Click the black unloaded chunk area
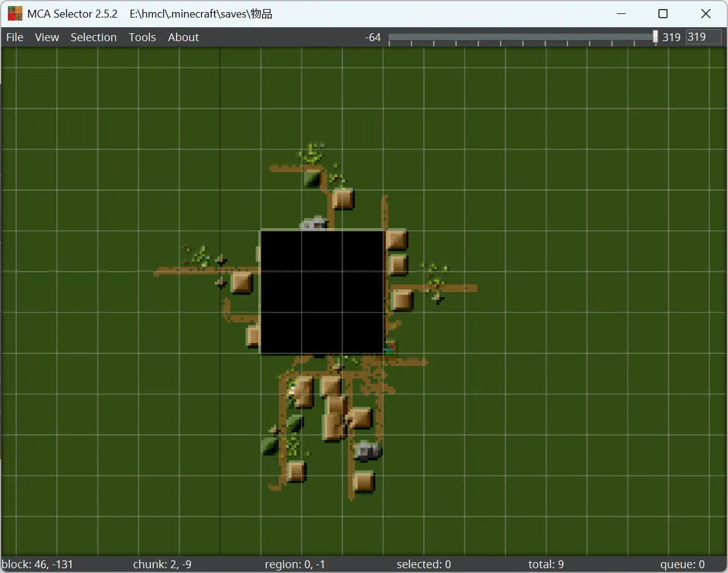This screenshot has height=573, width=728. tap(322, 292)
